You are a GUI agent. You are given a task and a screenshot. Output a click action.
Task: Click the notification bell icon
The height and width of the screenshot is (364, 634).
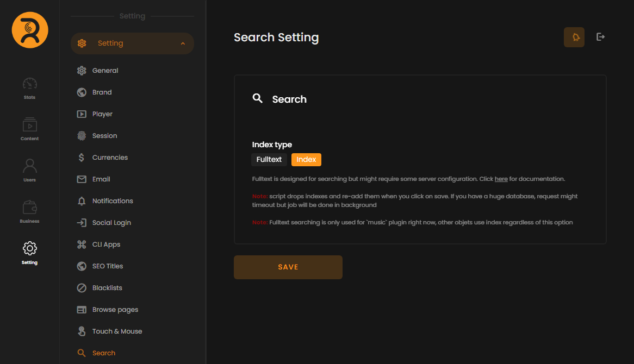(x=574, y=37)
